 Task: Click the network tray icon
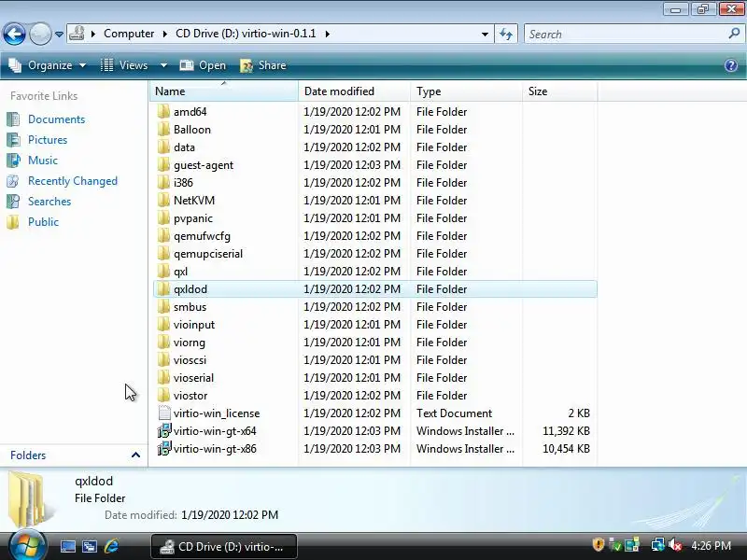tap(657, 544)
